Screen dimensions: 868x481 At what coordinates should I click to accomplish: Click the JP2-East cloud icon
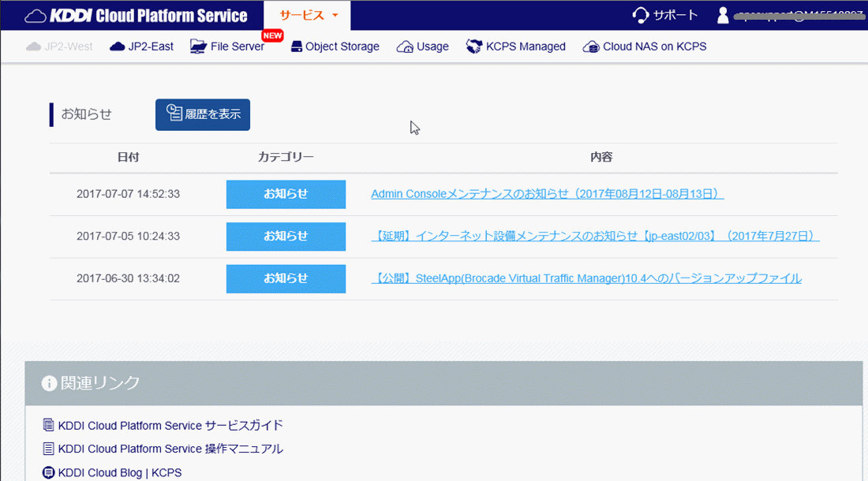[x=117, y=47]
